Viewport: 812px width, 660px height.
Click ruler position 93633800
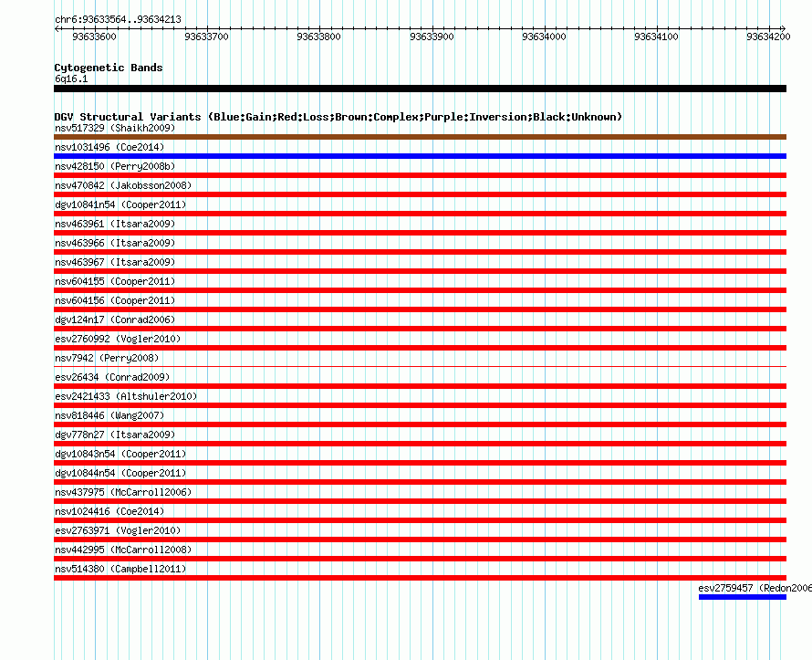tap(319, 37)
